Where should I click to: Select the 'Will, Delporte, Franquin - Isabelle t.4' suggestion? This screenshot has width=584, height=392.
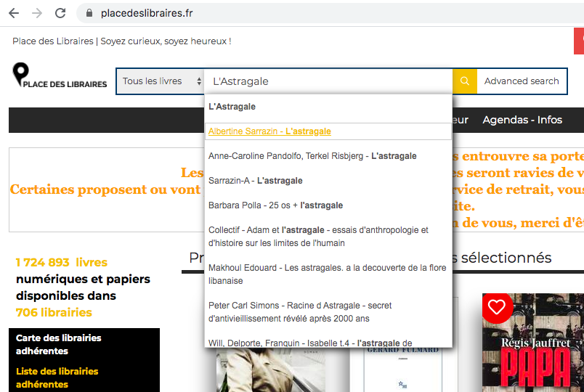pyautogui.click(x=328, y=343)
